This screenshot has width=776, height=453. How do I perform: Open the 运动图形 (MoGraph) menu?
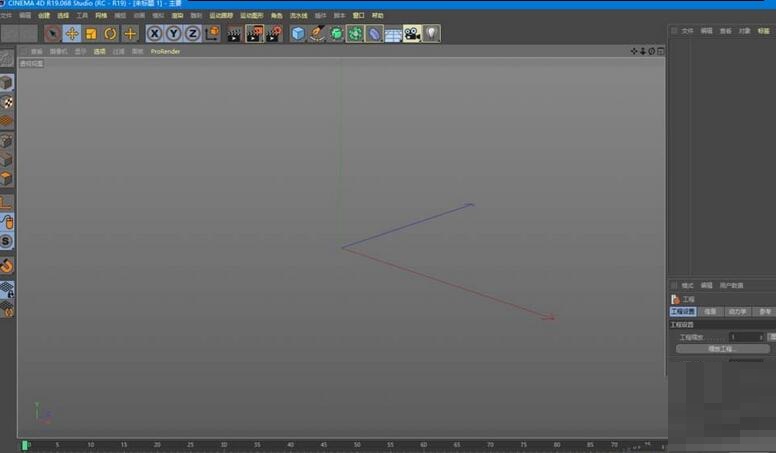coord(251,16)
